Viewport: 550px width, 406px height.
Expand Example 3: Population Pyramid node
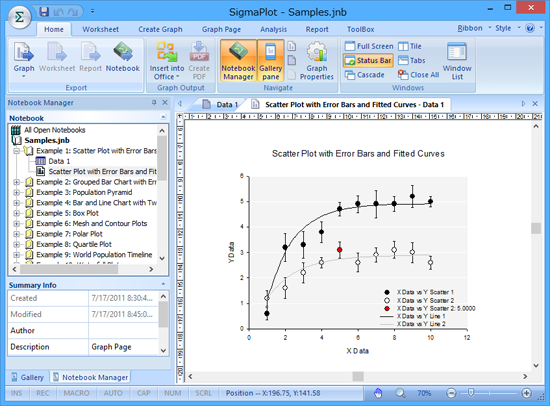[x=16, y=192]
